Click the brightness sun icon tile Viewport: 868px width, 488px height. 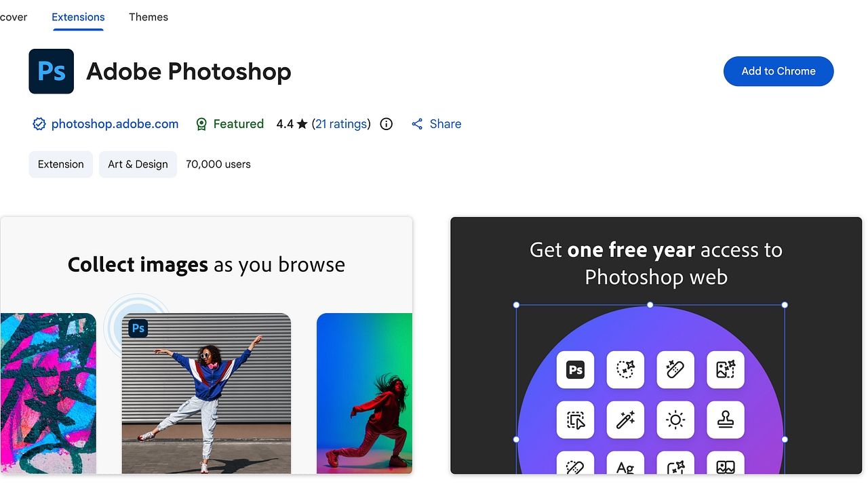[x=675, y=420]
